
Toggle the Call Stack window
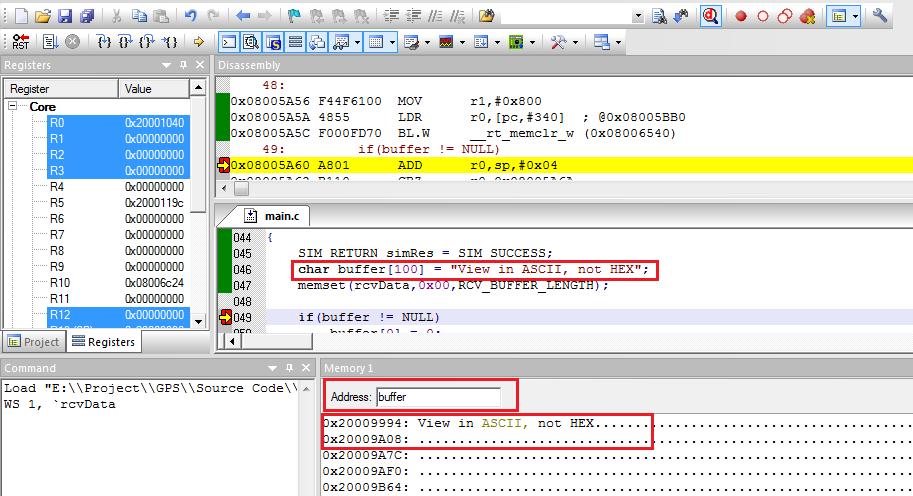[317, 42]
